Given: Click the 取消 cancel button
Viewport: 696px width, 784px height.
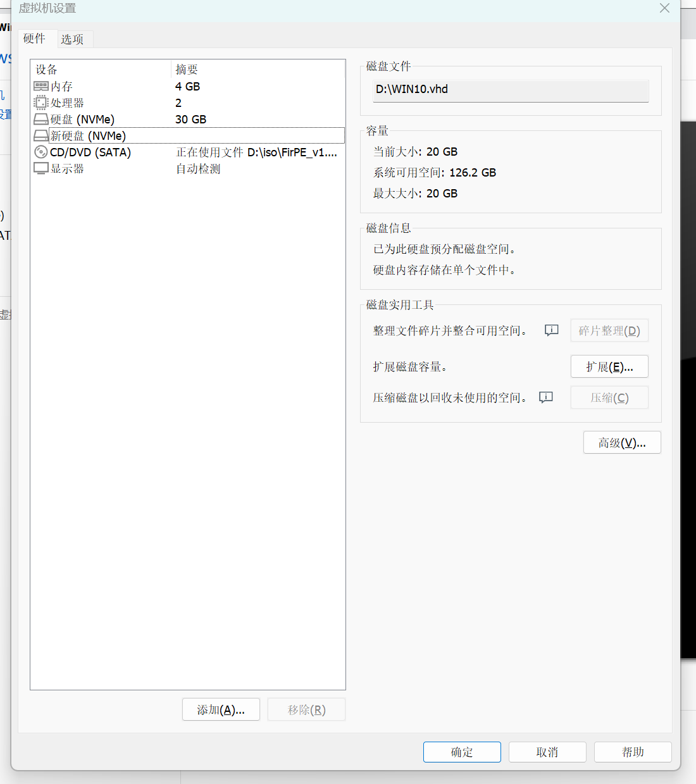Looking at the screenshot, I should click(x=547, y=752).
